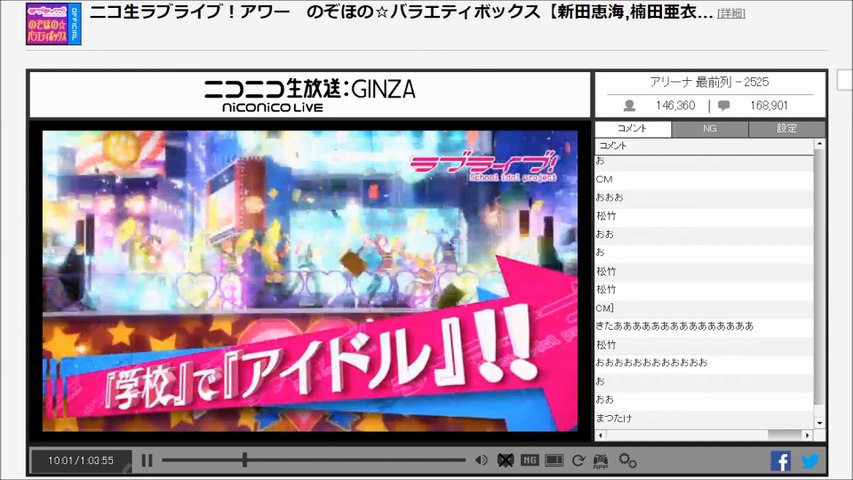Screen dimensions: 853x480
Task: Toggle comment overlay display icon
Action: coord(505,460)
